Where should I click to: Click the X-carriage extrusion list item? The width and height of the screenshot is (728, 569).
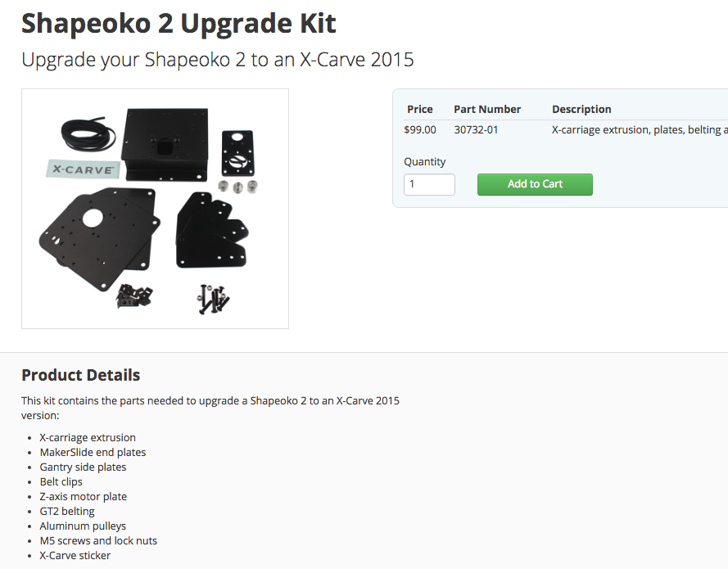88,438
